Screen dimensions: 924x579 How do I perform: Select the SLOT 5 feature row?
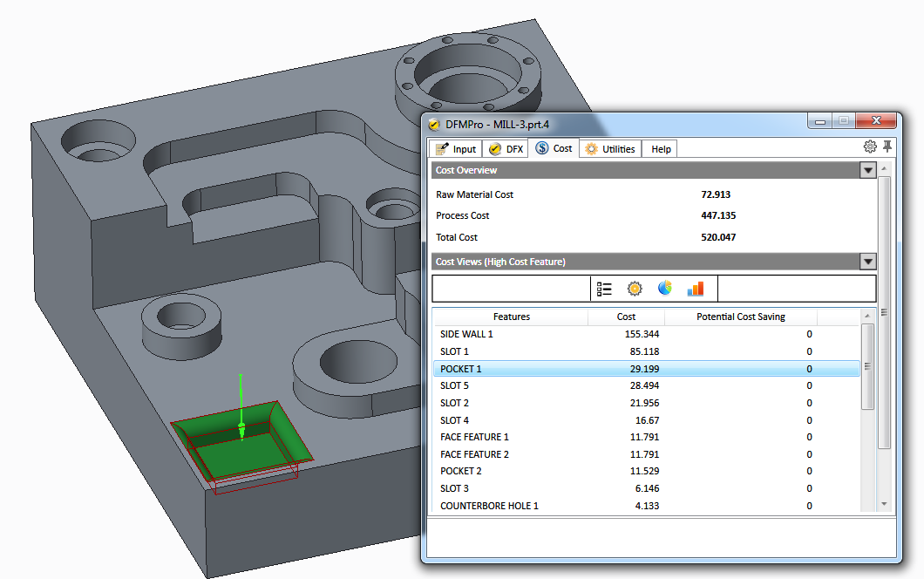pyautogui.click(x=647, y=385)
